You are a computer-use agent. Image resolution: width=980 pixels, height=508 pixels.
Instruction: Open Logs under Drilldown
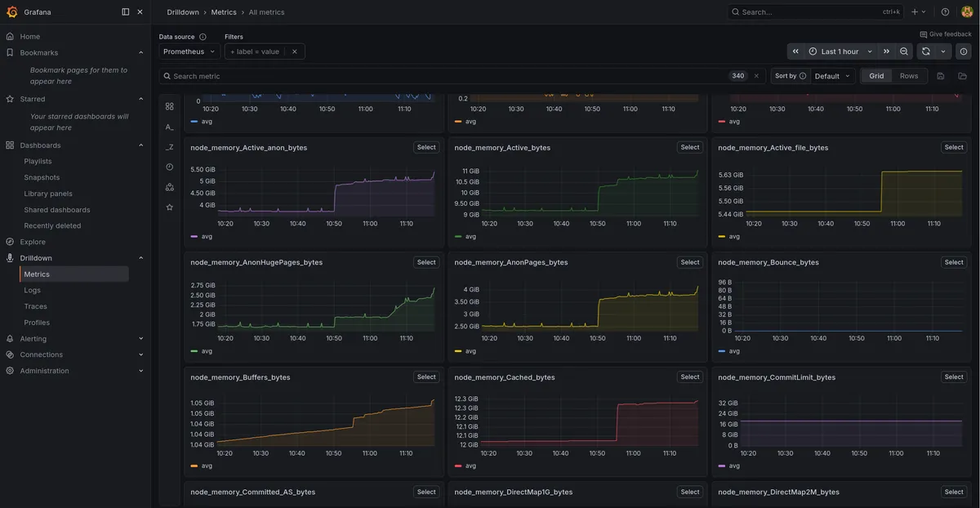pos(32,290)
